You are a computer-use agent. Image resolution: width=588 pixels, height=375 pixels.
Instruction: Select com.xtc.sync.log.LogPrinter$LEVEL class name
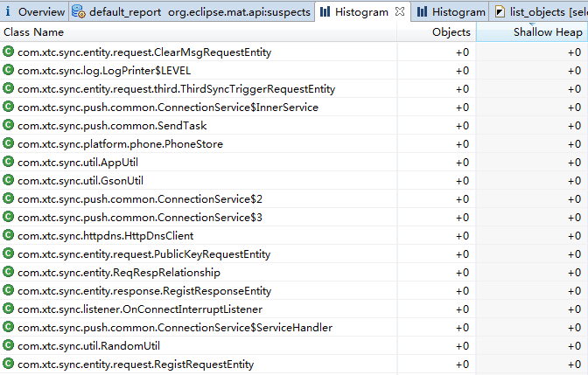104,71
